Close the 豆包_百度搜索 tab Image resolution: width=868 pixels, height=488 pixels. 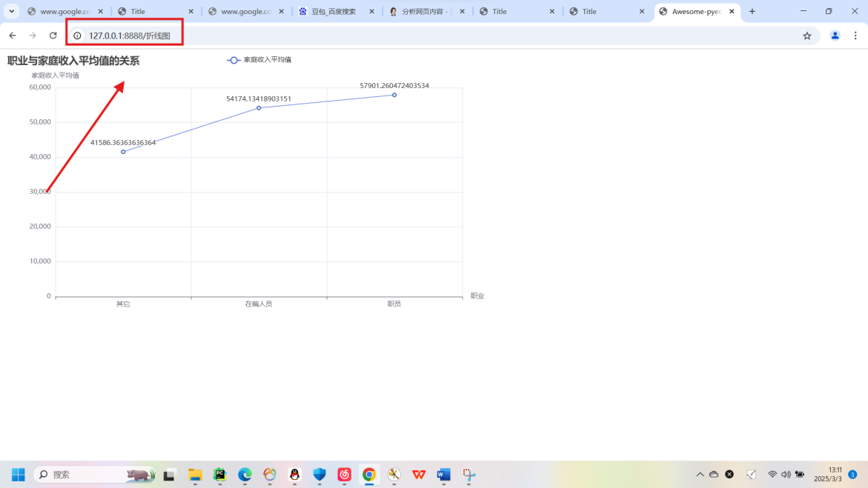[371, 11]
